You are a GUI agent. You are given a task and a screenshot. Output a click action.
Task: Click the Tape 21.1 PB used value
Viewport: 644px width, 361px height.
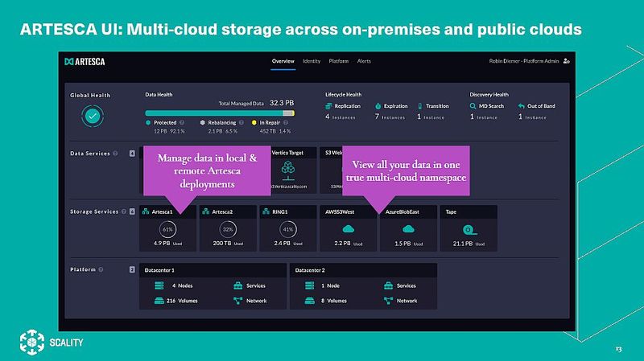pyautogui.click(x=469, y=244)
